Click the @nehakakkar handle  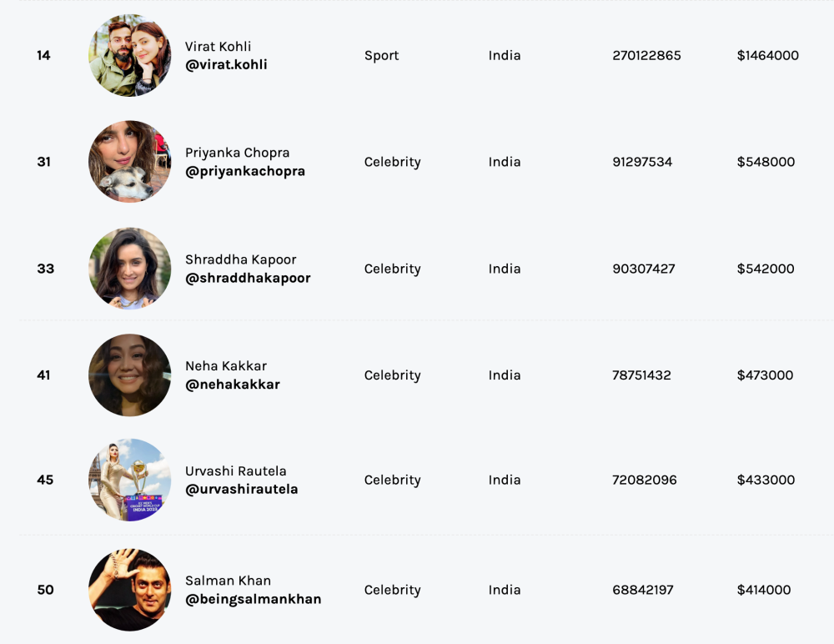pos(233,385)
